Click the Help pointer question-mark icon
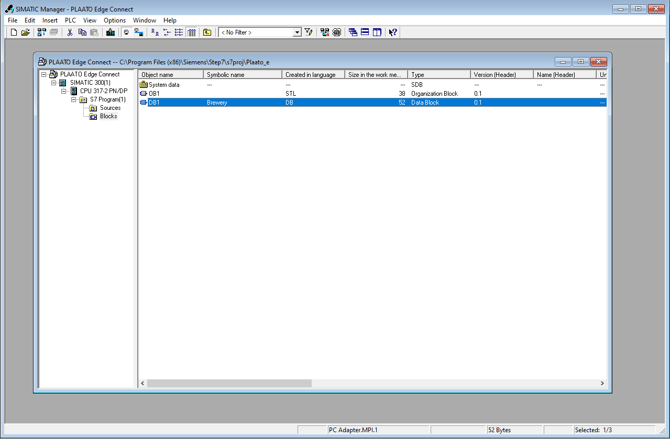670x439 pixels. click(x=393, y=33)
